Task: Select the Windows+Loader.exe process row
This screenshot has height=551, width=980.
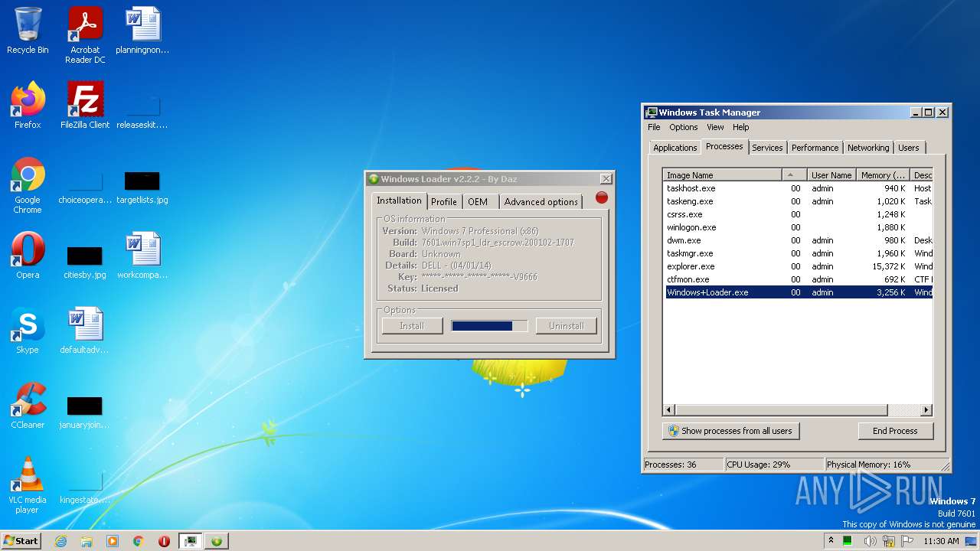Action: tap(799, 292)
